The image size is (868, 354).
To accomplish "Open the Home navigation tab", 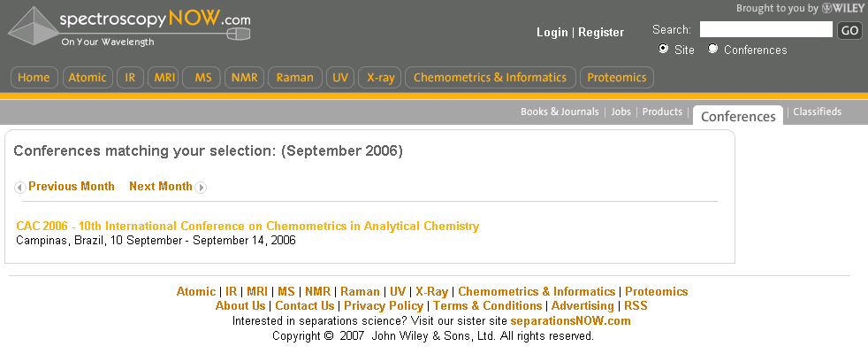I will (x=34, y=78).
